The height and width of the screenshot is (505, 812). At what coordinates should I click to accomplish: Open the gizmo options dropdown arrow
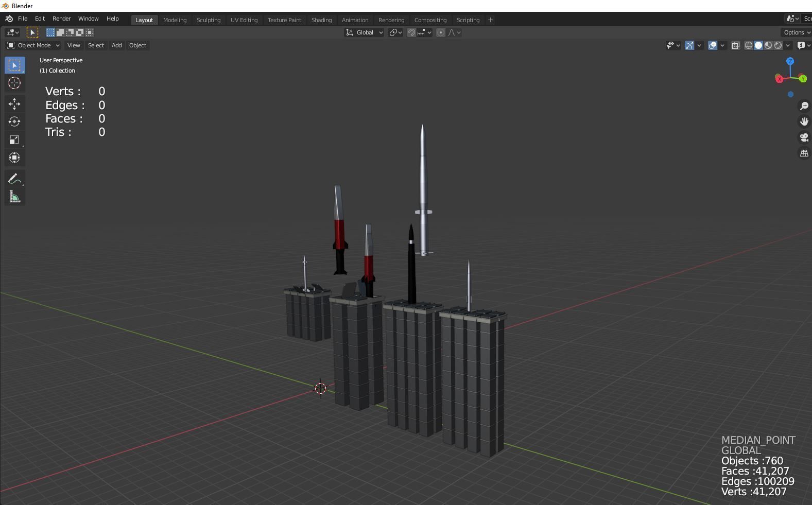[x=699, y=45]
